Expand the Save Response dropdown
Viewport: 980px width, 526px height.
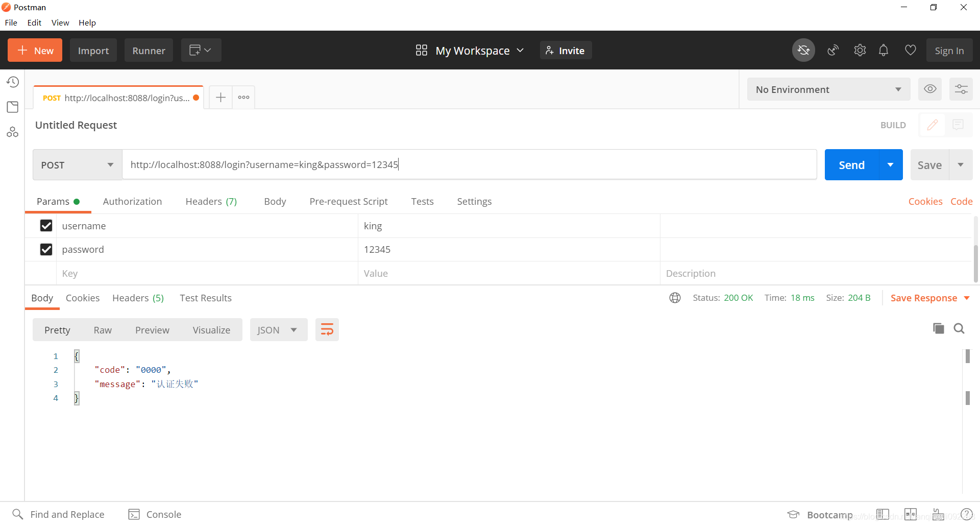[x=967, y=298]
